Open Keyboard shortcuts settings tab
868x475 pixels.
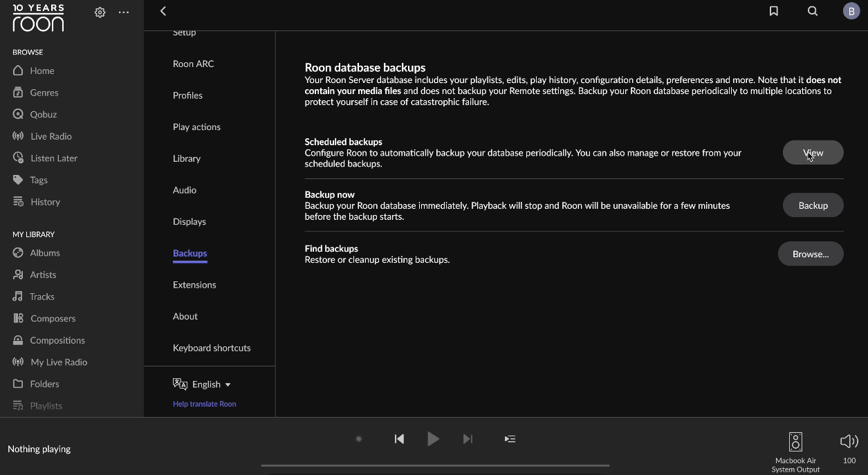click(x=212, y=348)
